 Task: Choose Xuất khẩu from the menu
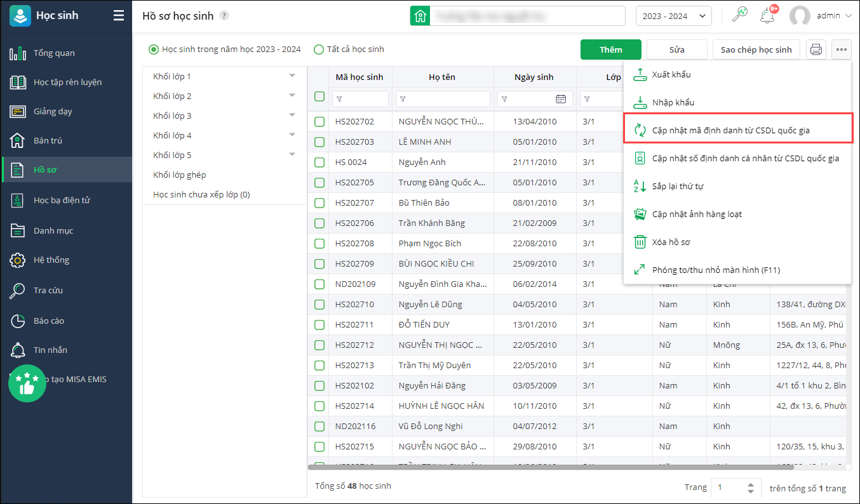pos(737,74)
